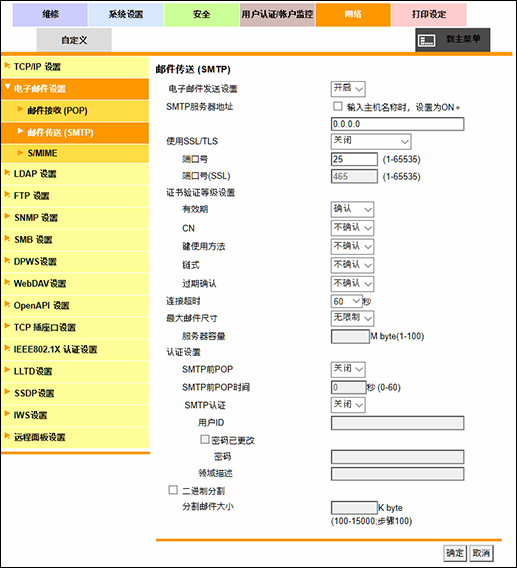Image resolution: width=517 pixels, height=568 pixels.
Task: Select the 网络 tab
Action: point(353,14)
